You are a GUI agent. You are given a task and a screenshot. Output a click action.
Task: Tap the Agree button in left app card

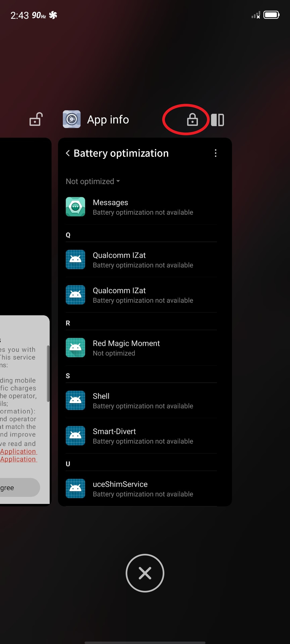(20, 487)
